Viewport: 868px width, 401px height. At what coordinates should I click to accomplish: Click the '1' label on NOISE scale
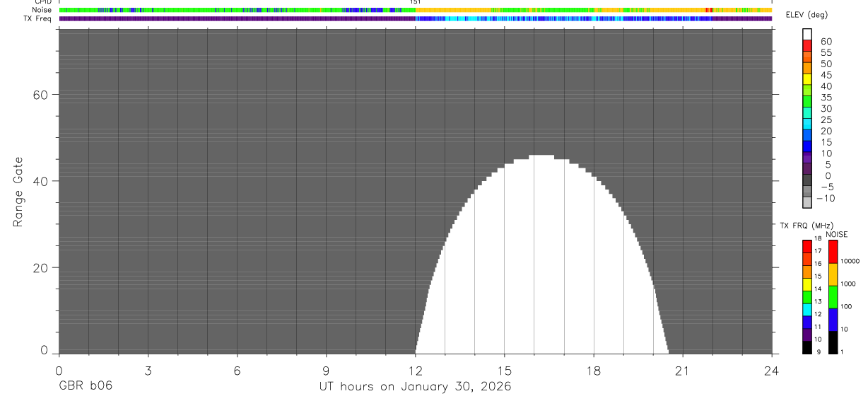[x=841, y=352]
